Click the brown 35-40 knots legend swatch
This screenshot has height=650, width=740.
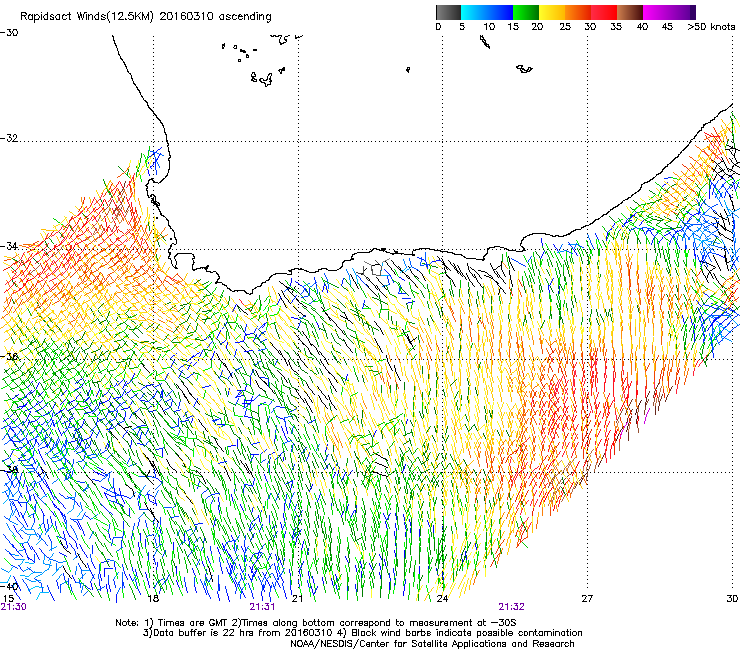[x=630, y=12]
